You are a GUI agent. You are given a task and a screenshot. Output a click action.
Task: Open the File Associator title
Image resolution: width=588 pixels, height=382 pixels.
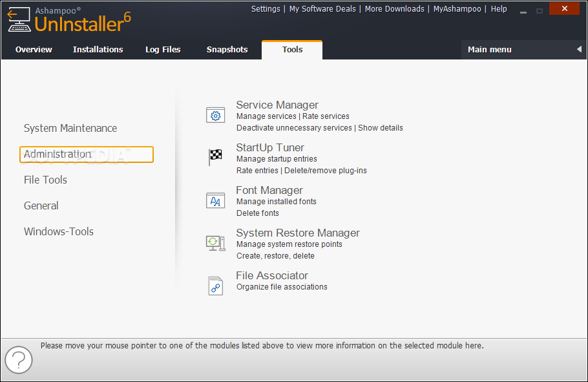[272, 276]
